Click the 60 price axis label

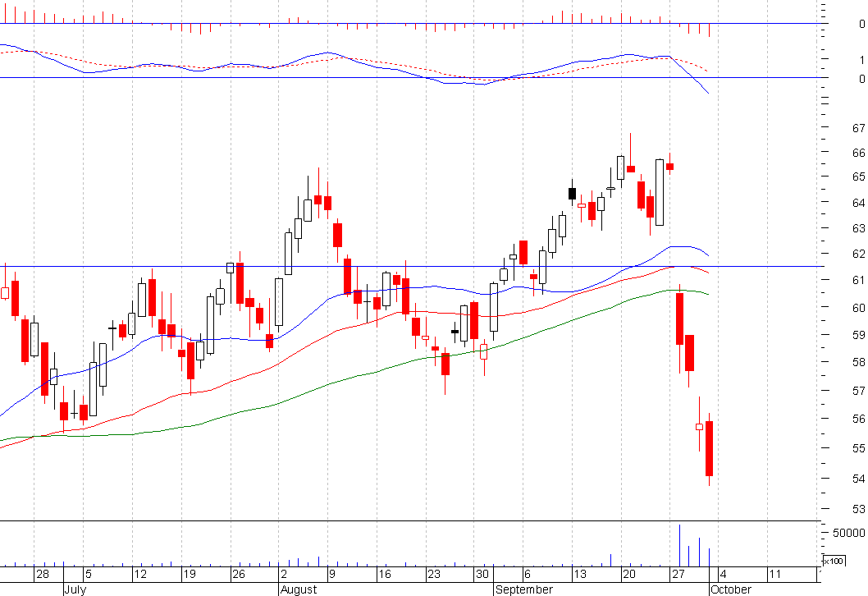tap(859, 308)
